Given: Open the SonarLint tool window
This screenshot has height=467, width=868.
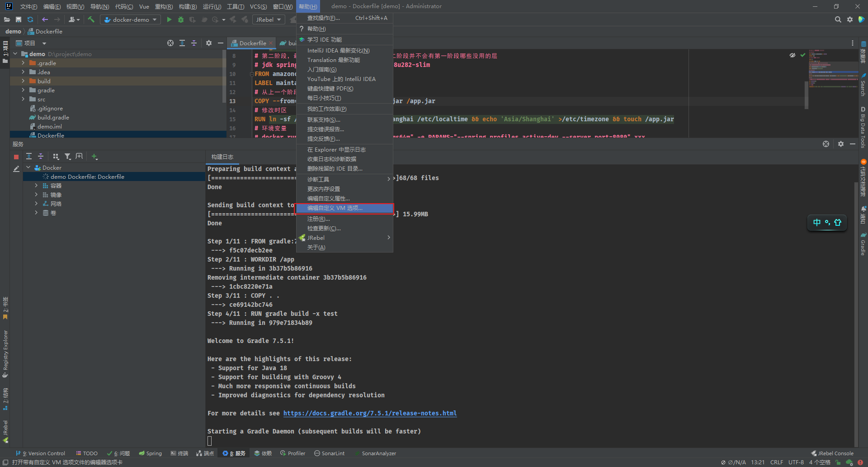Looking at the screenshot, I should click(x=329, y=453).
